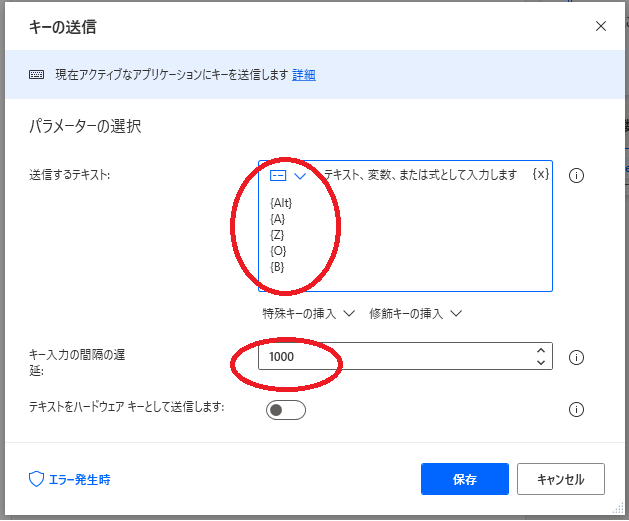
Task: Click info icon for hardware key option
Action: tap(576, 409)
